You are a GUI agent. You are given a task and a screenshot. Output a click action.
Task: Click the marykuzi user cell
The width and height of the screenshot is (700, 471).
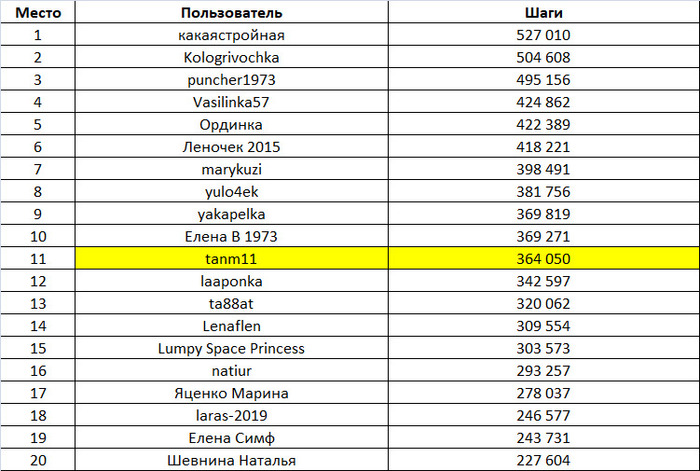231,169
